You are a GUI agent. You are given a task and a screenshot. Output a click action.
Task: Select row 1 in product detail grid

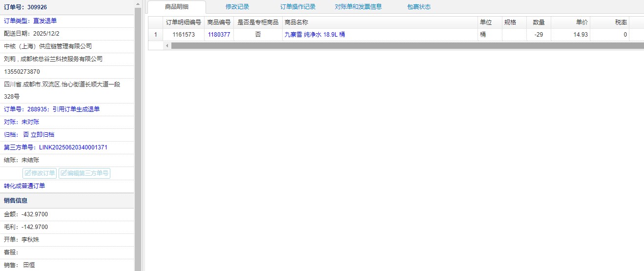click(156, 35)
